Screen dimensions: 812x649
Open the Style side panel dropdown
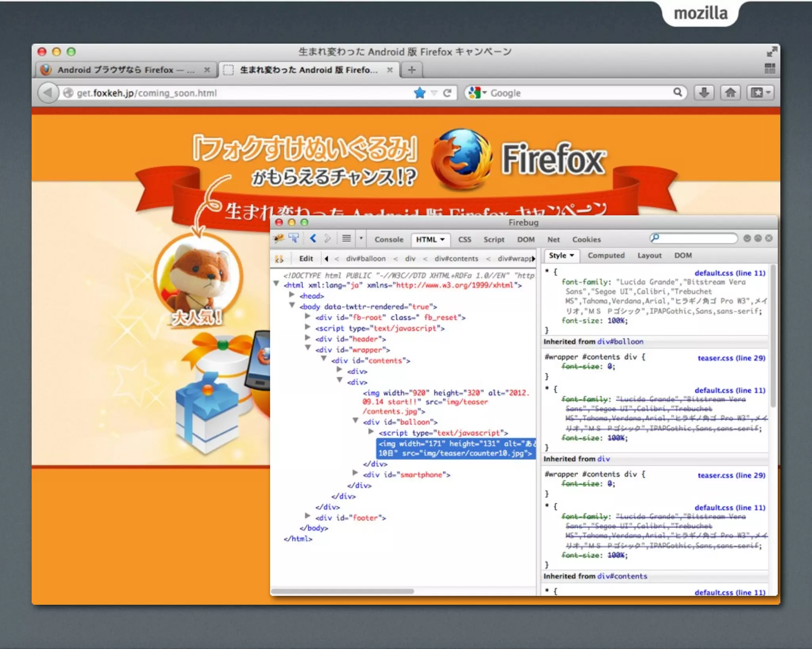[572, 256]
